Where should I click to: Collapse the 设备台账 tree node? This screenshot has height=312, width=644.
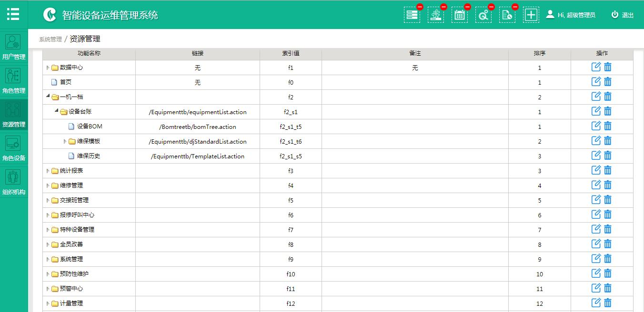56,111
